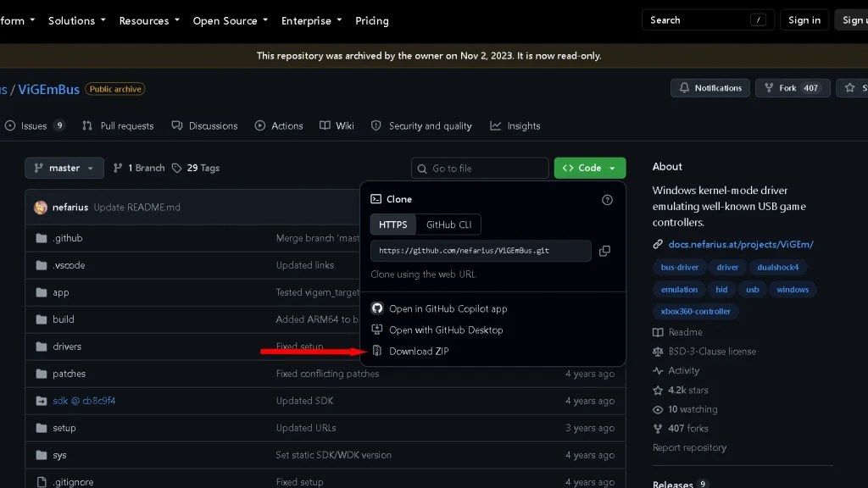Expand the Resources menu
The image size is (868, 488).
point(149,20)
